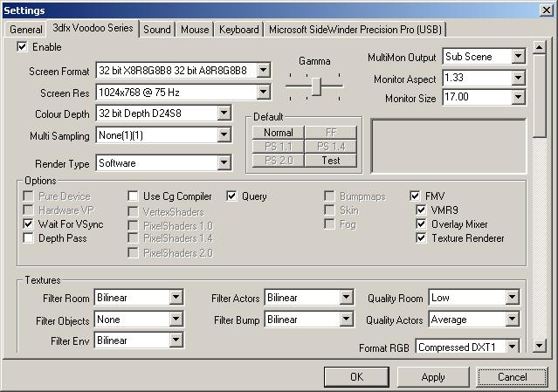The height and width of the screenshot is (392, 558).
Task: Toggle Wait For VSync checkbox
Action: click(x=28, y=224)
